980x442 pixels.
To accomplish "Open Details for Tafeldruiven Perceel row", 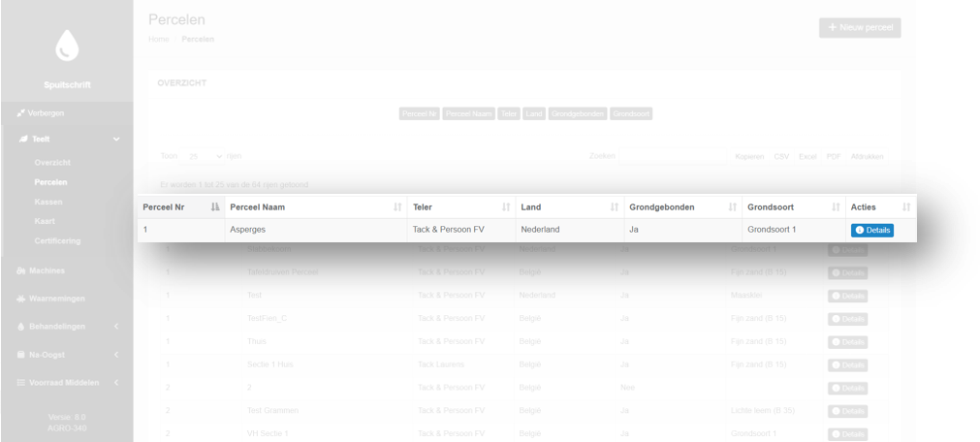I will [x=847, y=272].
